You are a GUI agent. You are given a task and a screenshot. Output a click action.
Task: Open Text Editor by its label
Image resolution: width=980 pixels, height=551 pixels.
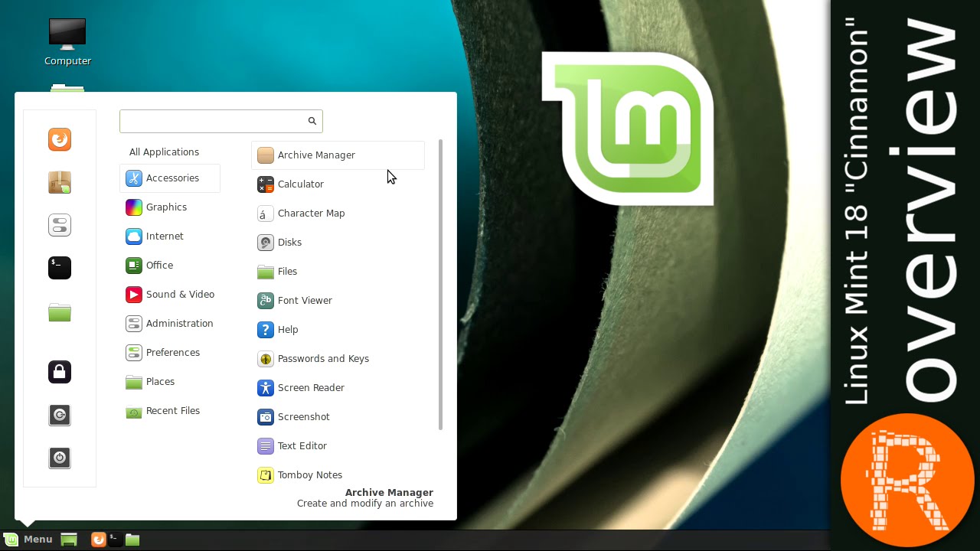point(302,446)
